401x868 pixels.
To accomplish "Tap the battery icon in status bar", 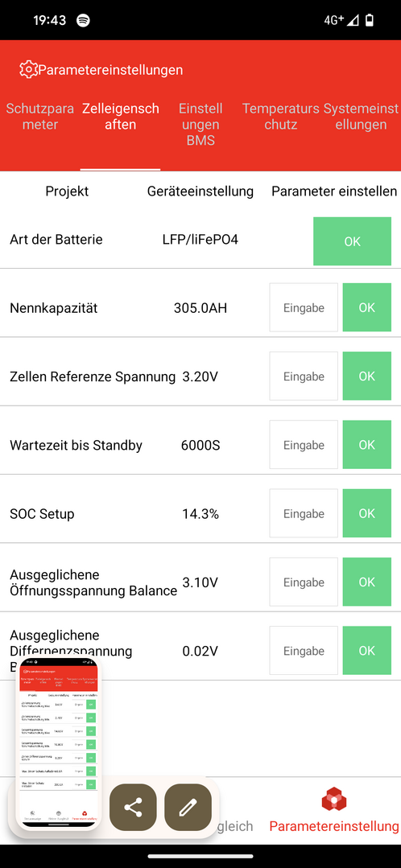I will coord(370,20).
